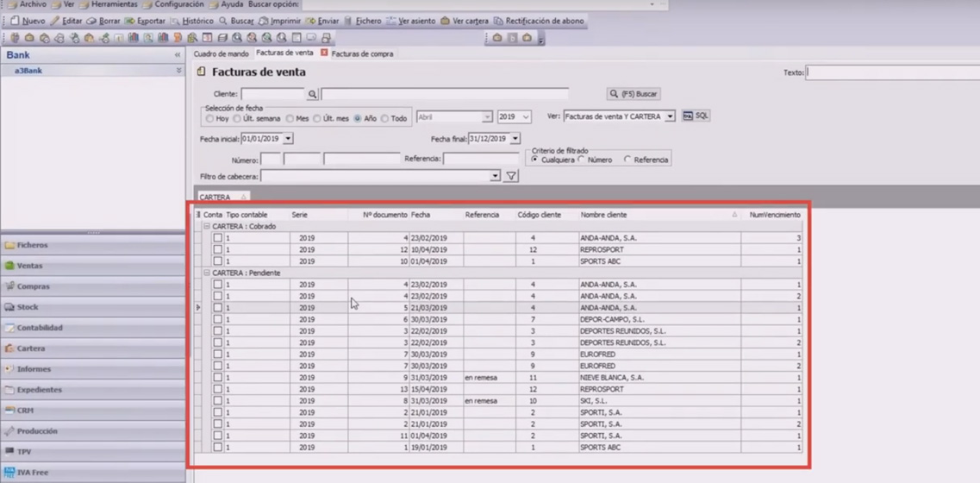Click the Referencia input field
Viewport: 980px width, 483px height.
(x=481, y=159)
